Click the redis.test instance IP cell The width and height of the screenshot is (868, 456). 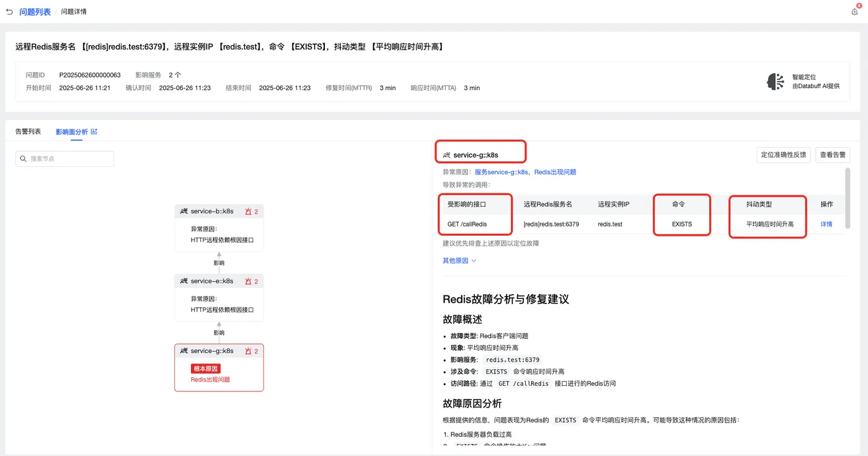pyautogui.click(x=610, y=224)
